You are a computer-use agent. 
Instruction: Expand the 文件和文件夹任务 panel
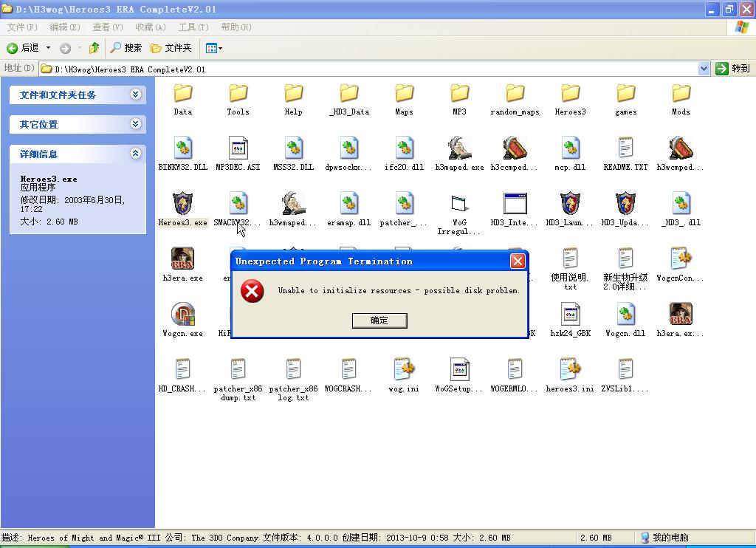(x=135, y=95)
